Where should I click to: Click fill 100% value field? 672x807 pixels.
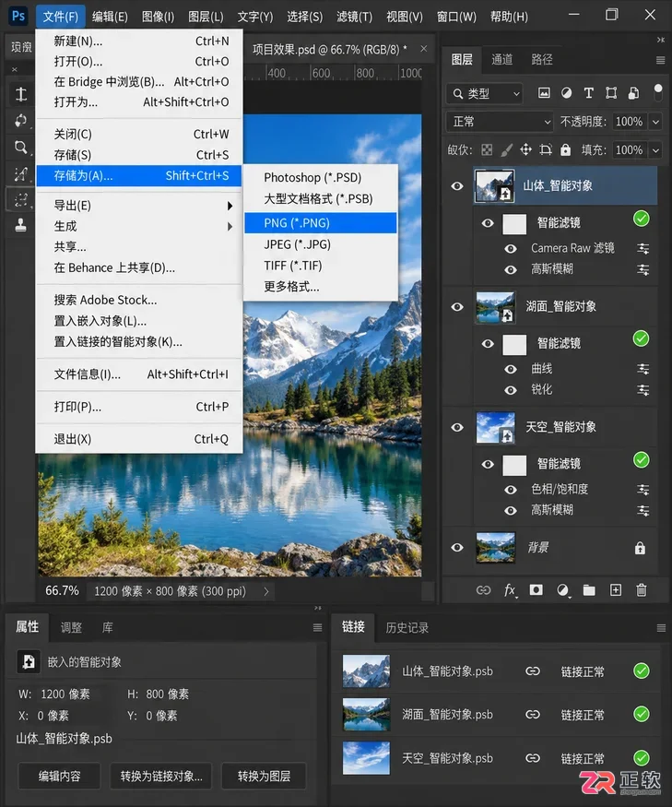629,150
